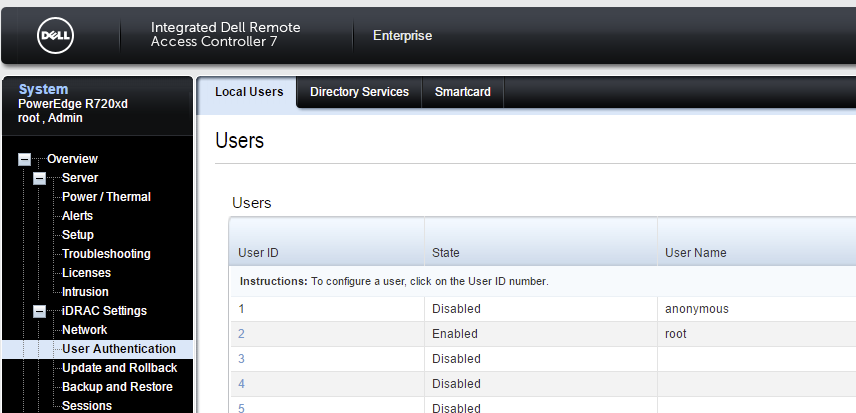Image resolution: width=856 pixels, height=413 pixels.
Task: Select the Local Users tab
Action: (x=249, y=92)
